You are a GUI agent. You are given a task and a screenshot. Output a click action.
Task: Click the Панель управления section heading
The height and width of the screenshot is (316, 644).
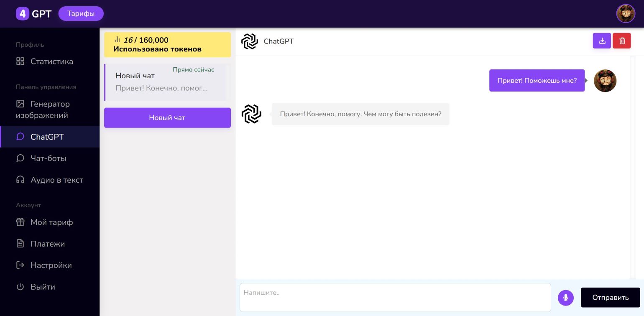(x=46, y=87)
